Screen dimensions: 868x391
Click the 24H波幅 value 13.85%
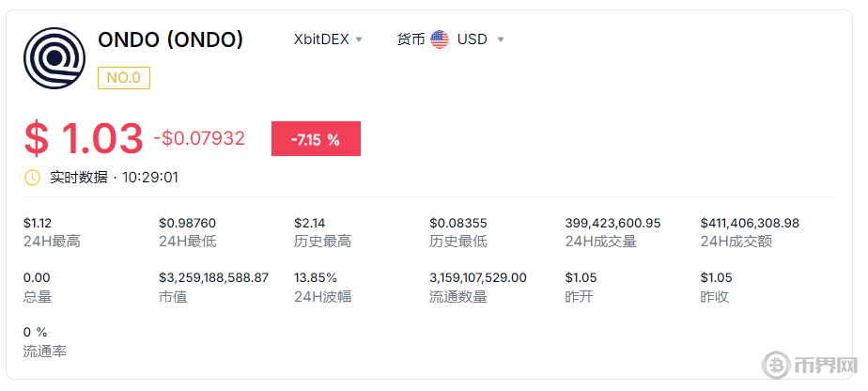coord(316,277)
